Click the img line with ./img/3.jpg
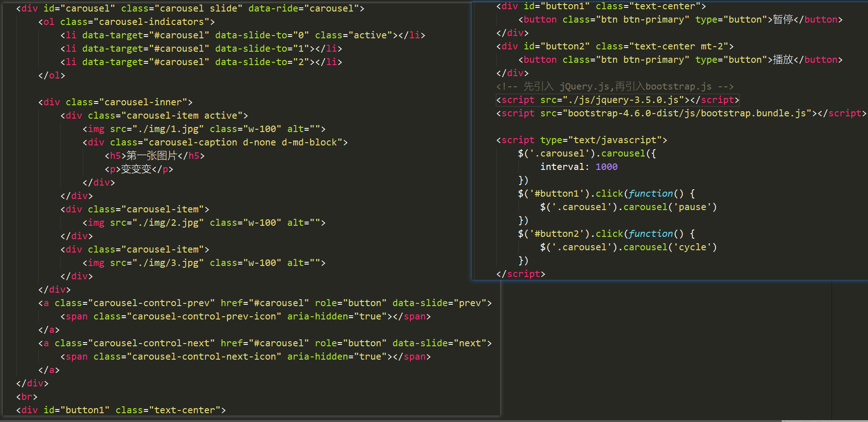 204,263
